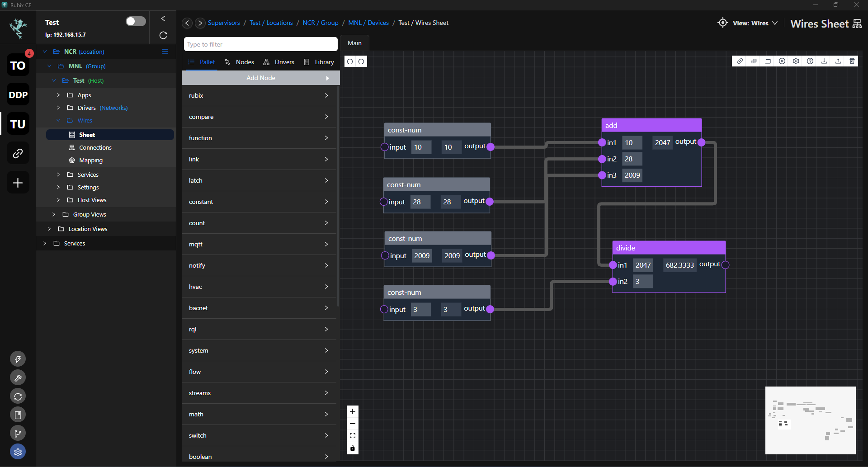This screenshot has width=868, height=467.
Task: Click the trash bin icon in canvas toolbar
Action: [x=852, y=61]
